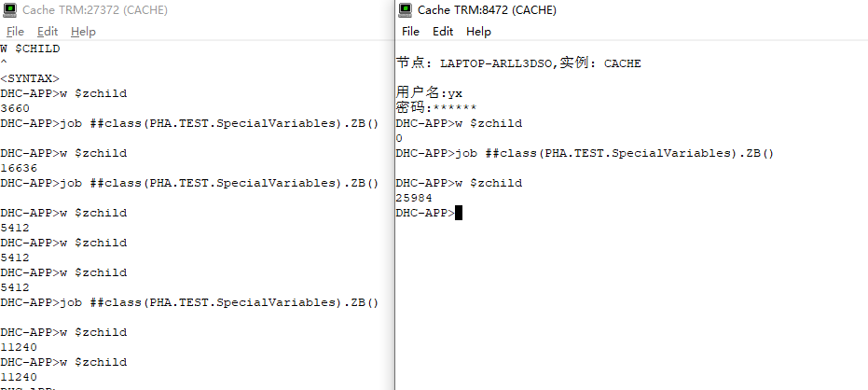Click the masked 密码 password line
The width and height of the screenshot is (868, 390).
pos(436,108)
